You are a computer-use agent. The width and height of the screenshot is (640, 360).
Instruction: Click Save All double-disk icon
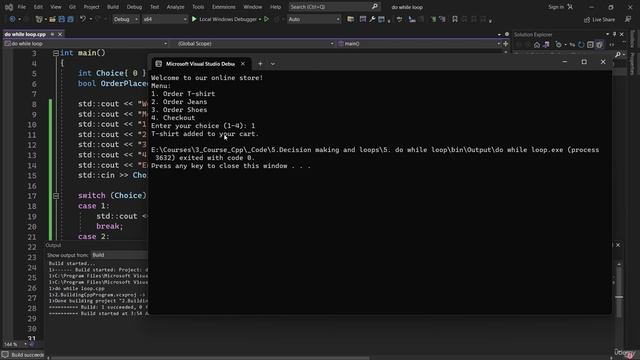click(70, 19)
